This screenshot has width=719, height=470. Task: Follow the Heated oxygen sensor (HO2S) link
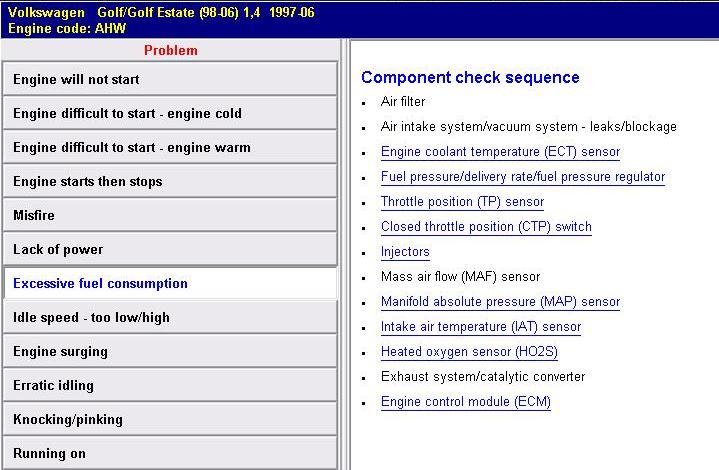tap(469, 352)
